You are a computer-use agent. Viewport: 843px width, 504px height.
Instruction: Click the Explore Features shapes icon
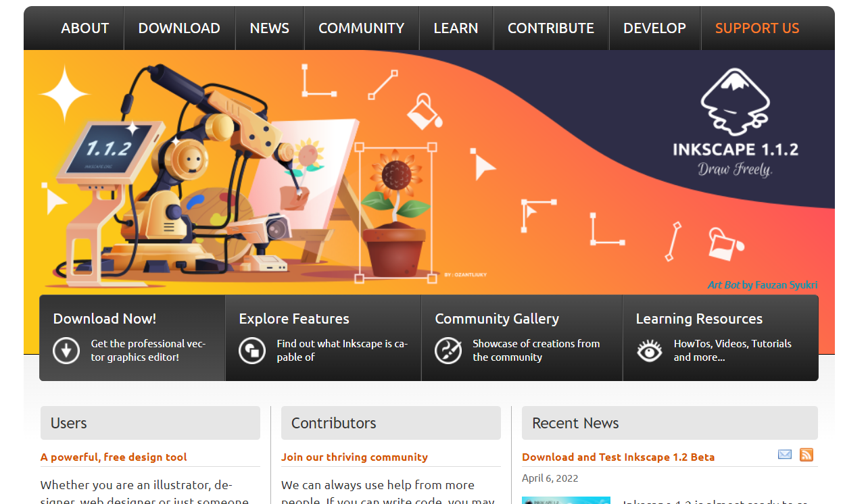tap(252, 350)
